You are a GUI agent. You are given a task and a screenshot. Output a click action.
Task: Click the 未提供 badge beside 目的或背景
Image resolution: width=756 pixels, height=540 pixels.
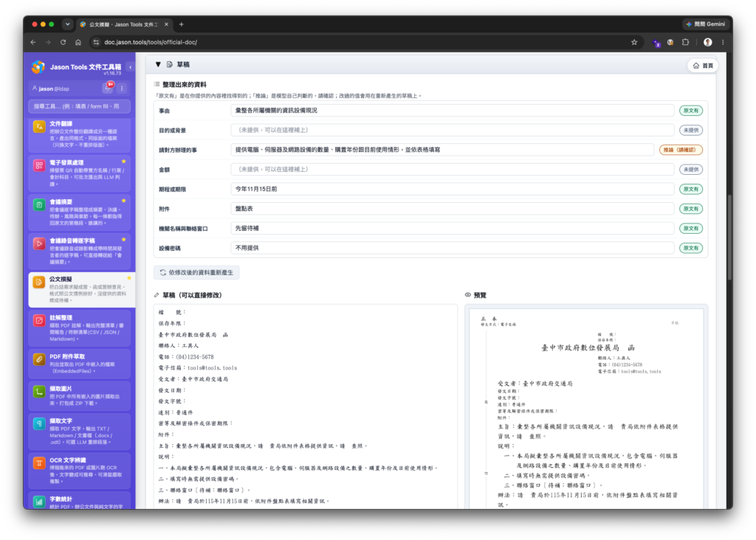tap(690, 131)
